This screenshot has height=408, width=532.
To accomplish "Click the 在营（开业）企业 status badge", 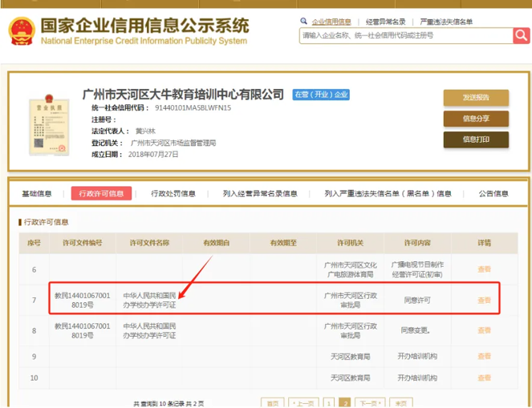I will coord(321,95).
